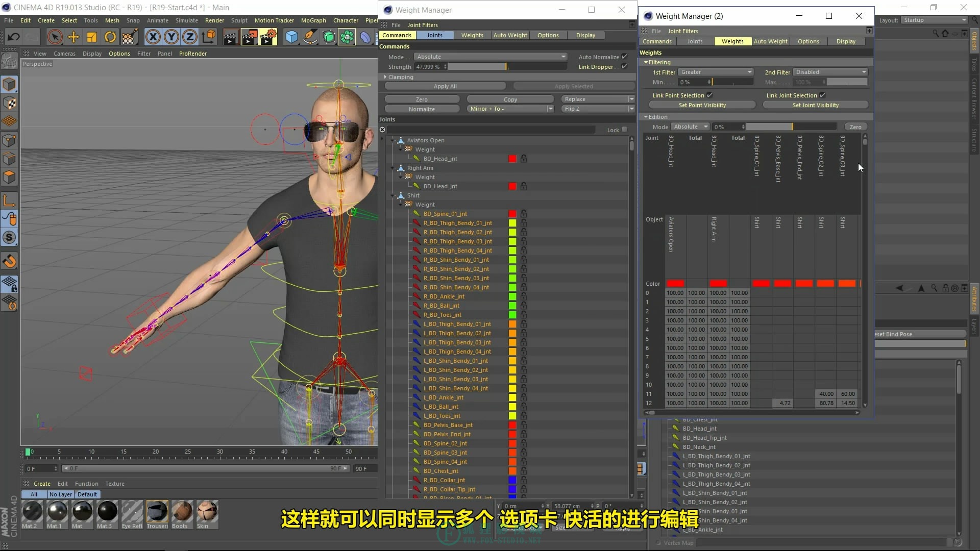Select the Live Selection tool
Viewport: 980px width, 551px height.
55,37
